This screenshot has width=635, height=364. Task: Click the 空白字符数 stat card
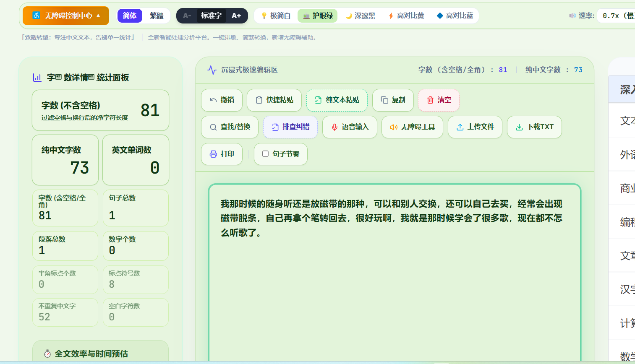(136, 312)
